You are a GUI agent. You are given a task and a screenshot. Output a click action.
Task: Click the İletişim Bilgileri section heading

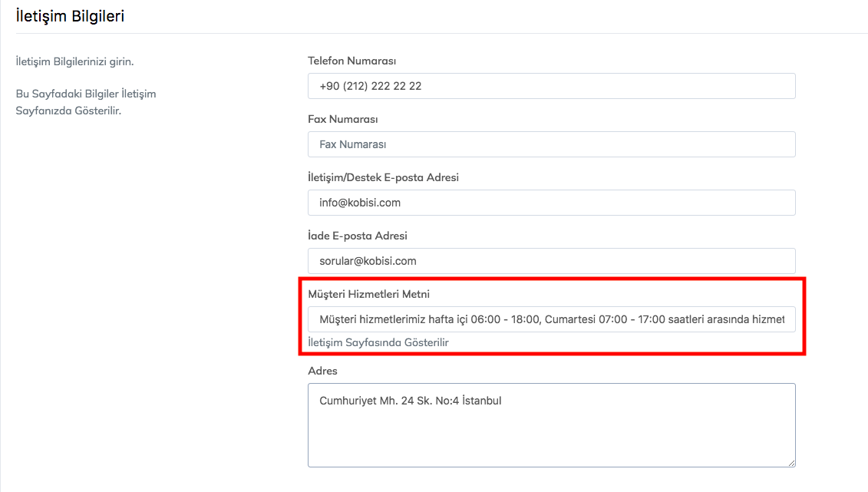click(x=70, y=15)
